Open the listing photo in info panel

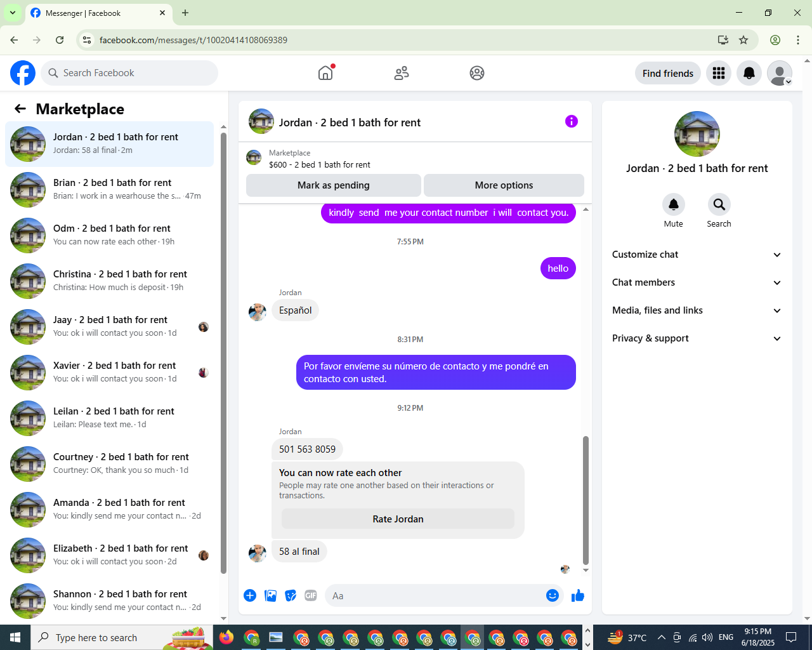(x=697, y=134)
